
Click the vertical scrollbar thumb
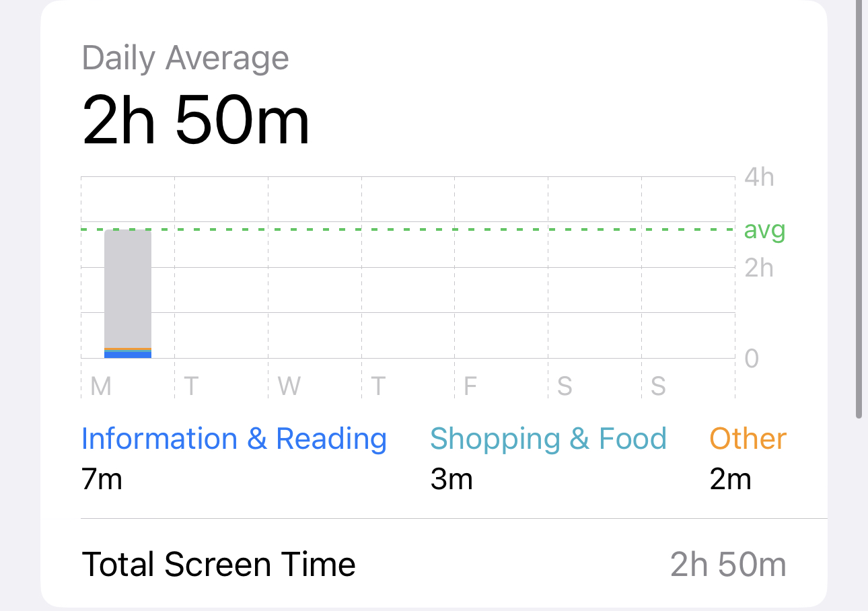click(x=859, y=202)
